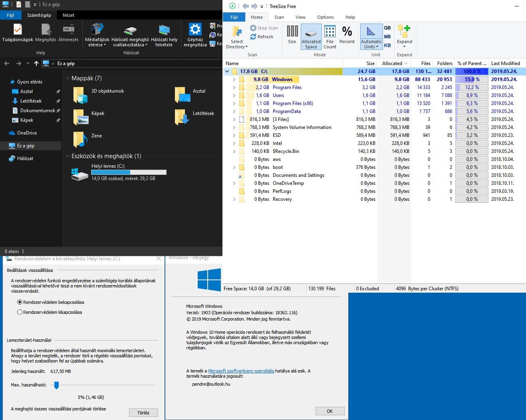Open TreeSize Options tab

click(x=326, y=17)
